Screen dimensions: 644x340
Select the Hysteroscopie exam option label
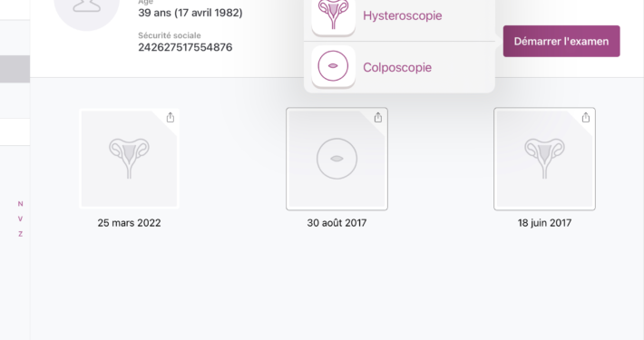(402, 15)
